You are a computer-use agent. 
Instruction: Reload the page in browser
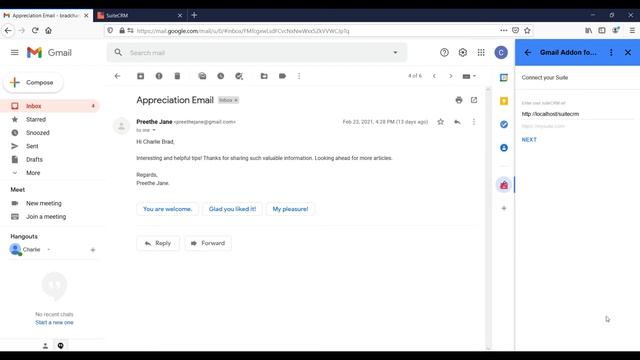click(35, 31)
